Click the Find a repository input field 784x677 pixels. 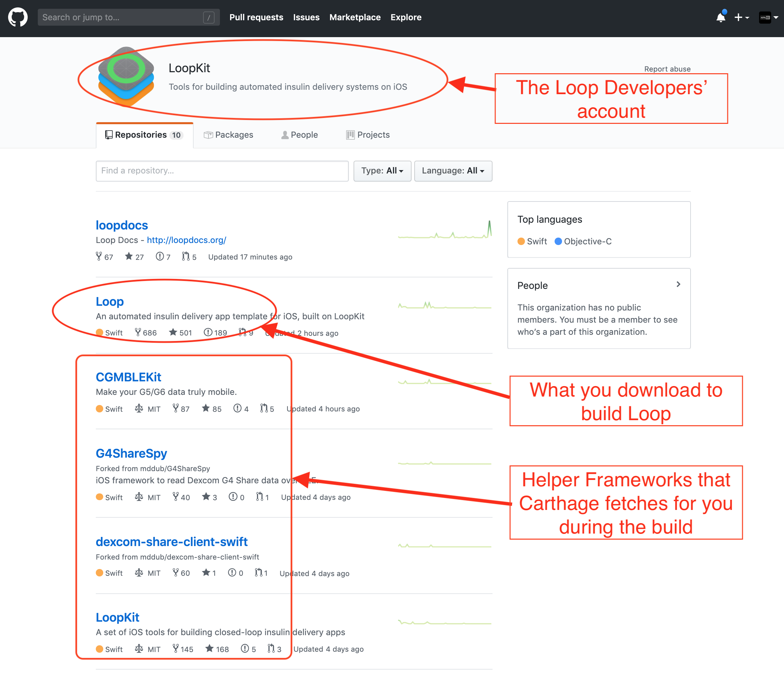[221, 171]
